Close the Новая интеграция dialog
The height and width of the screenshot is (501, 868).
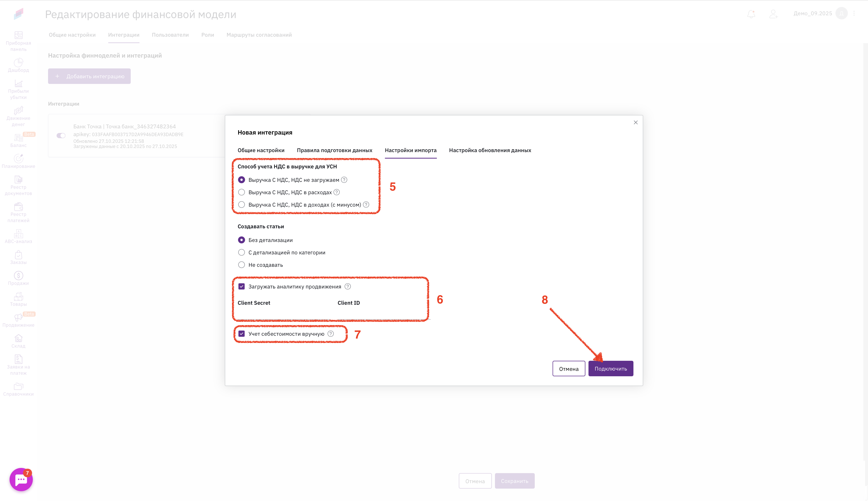coord(635,122)
